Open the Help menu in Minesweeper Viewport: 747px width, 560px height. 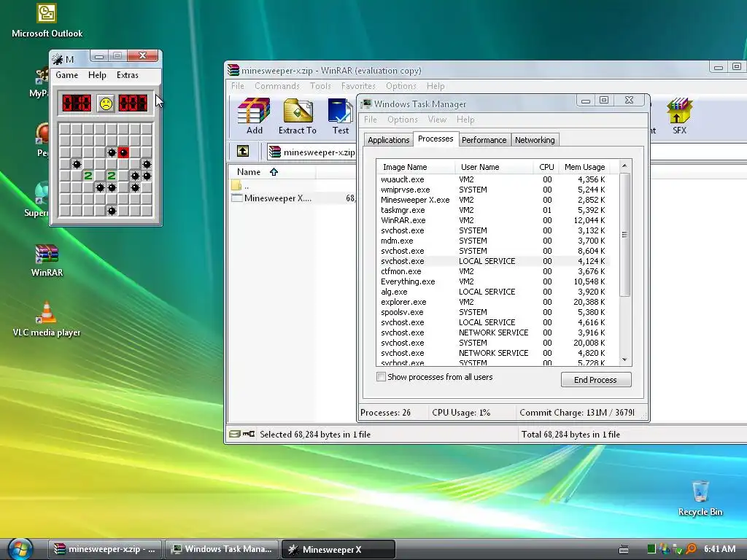[97, 75]
